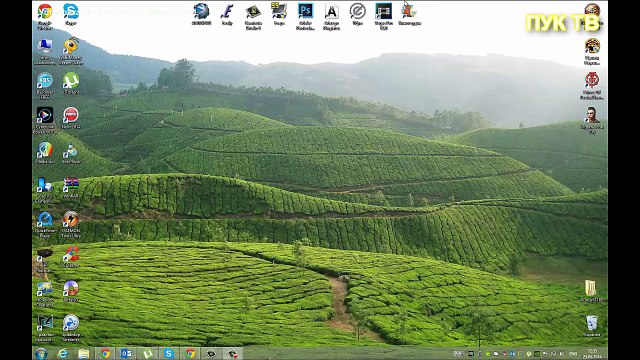
Task: Open CyberLink PowerDVD desktop shortcut
Action: coord(44,120)
